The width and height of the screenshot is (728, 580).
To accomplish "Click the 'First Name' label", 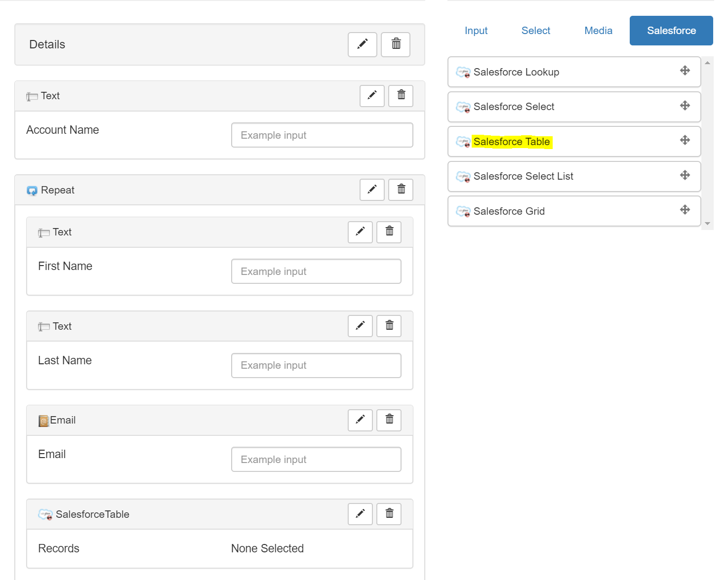I will 65,266.
